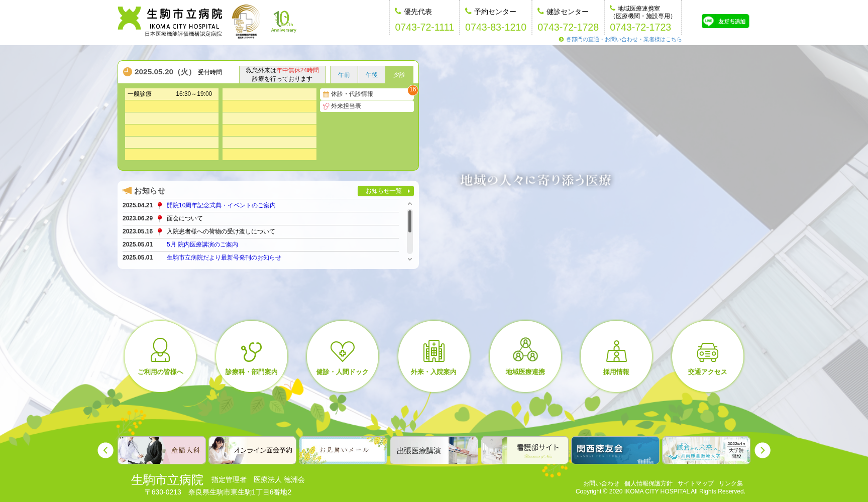Screen dimensions: 868x502
Task: Click the LINE 友だち追加 button
Action: coord(725,21)
